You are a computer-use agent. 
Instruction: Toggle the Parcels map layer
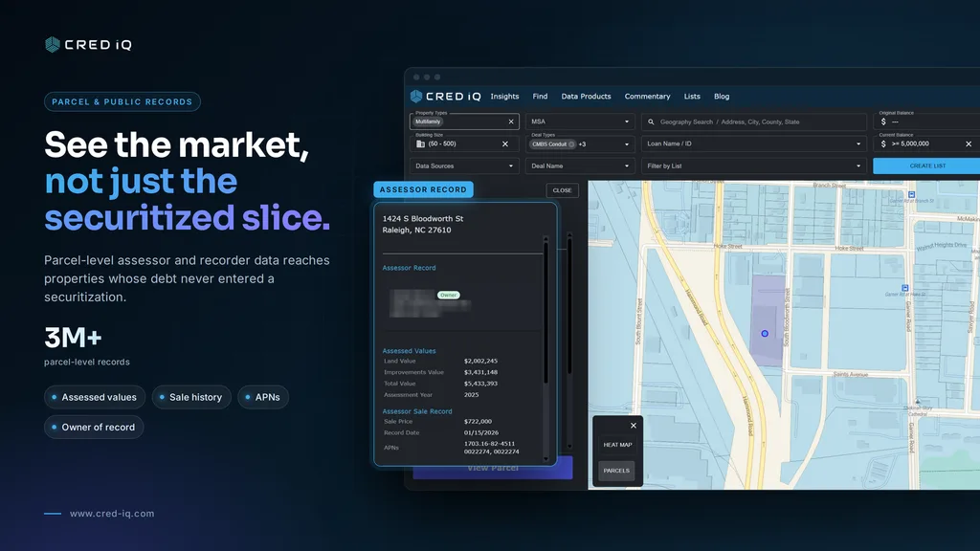pos(616,471)
